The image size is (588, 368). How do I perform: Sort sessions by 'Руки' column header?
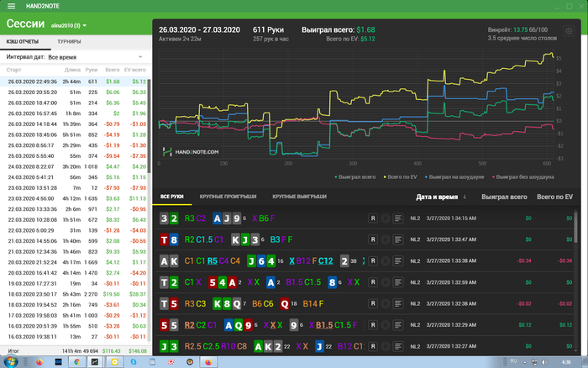(91, 70)
